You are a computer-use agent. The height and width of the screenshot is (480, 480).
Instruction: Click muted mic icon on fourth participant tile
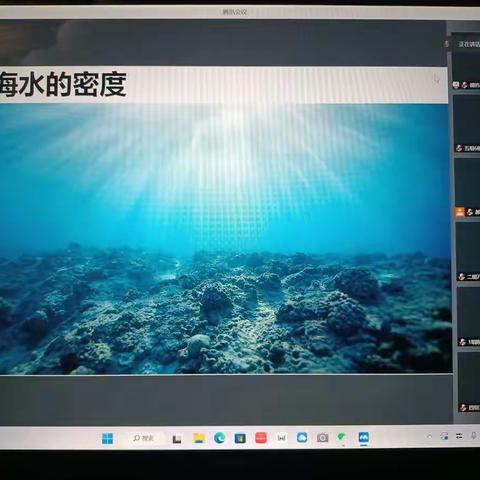point(462,276)
